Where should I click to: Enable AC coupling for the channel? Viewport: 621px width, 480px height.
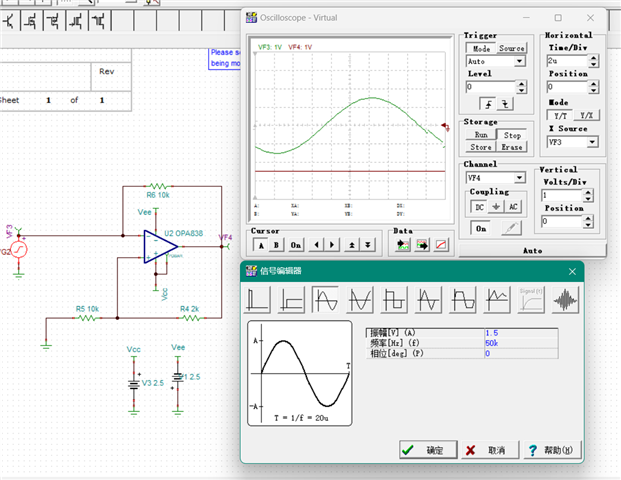click(513, 207)
